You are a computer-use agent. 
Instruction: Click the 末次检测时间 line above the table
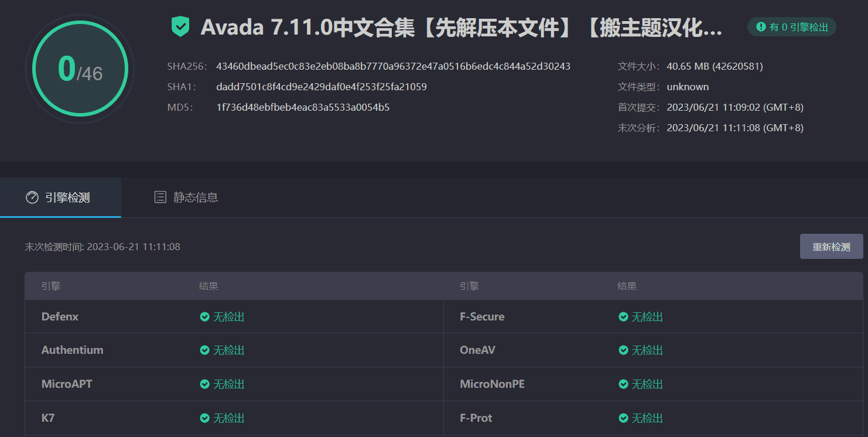102,247
